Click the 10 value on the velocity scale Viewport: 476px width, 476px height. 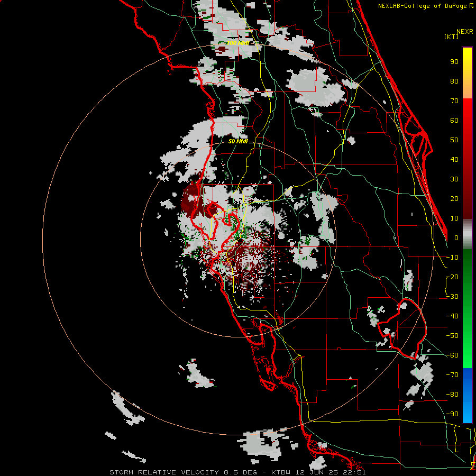point(454,218)
